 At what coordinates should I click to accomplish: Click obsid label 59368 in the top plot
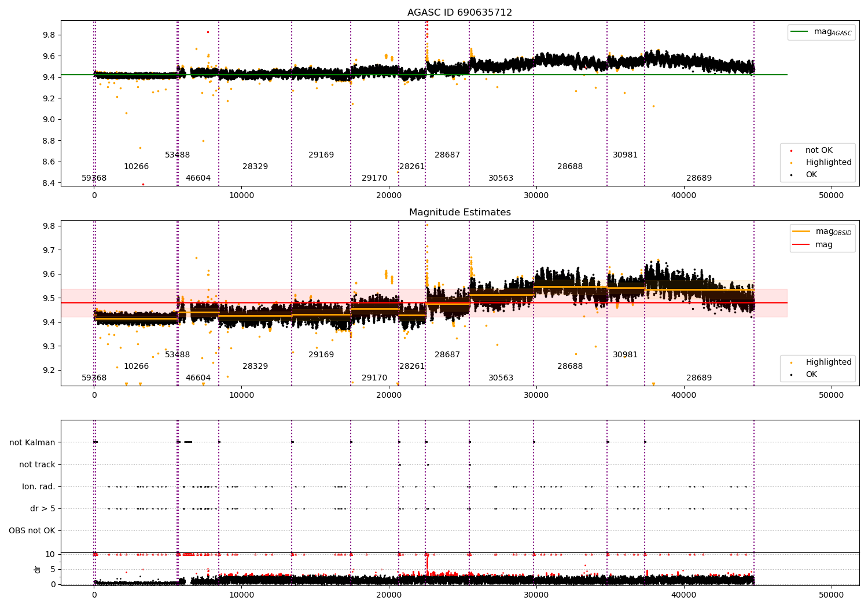point(94,178)
